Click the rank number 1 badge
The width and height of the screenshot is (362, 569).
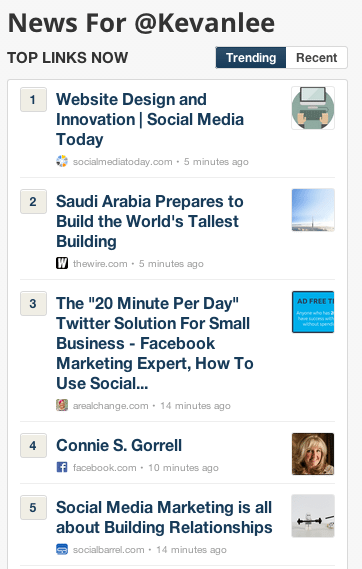(33, 99)
